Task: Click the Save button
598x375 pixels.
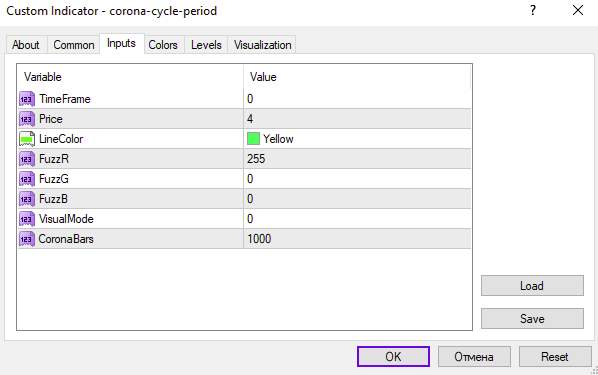Action: 532,319
